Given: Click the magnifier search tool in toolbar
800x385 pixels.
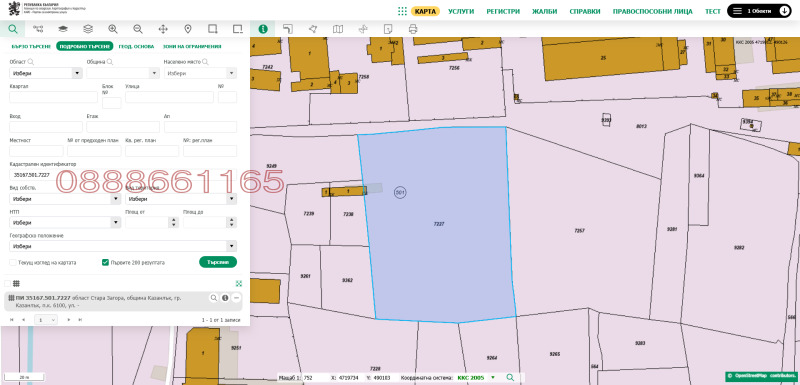Looking at the screenshot, I should coord(12,29).
